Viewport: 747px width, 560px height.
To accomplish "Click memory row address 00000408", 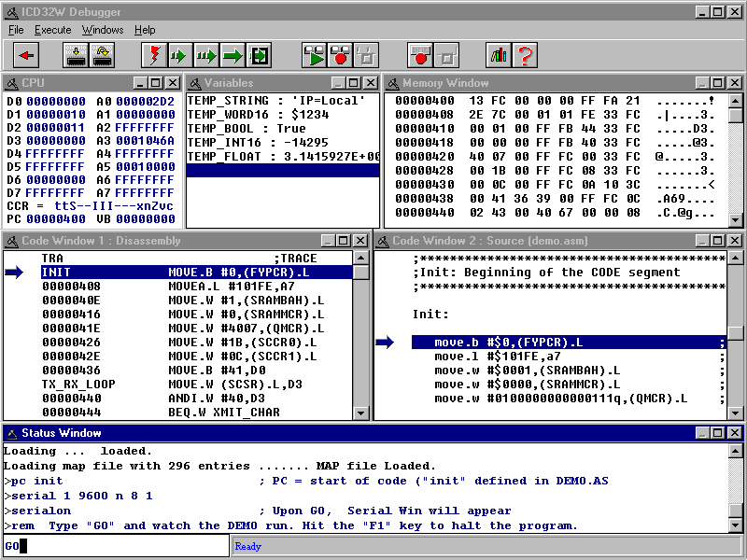I will [425, 115].
